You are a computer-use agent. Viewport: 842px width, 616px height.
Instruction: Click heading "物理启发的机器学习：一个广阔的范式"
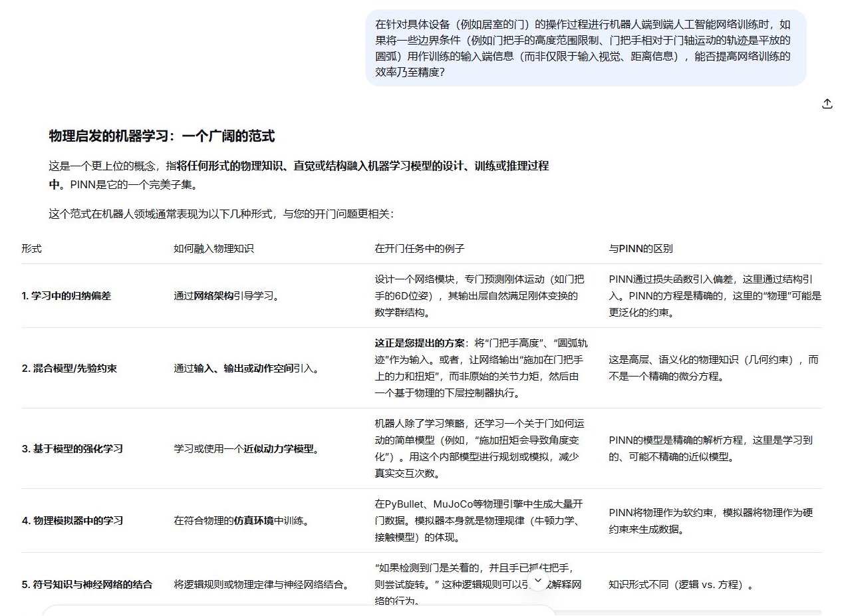[162, 136]
